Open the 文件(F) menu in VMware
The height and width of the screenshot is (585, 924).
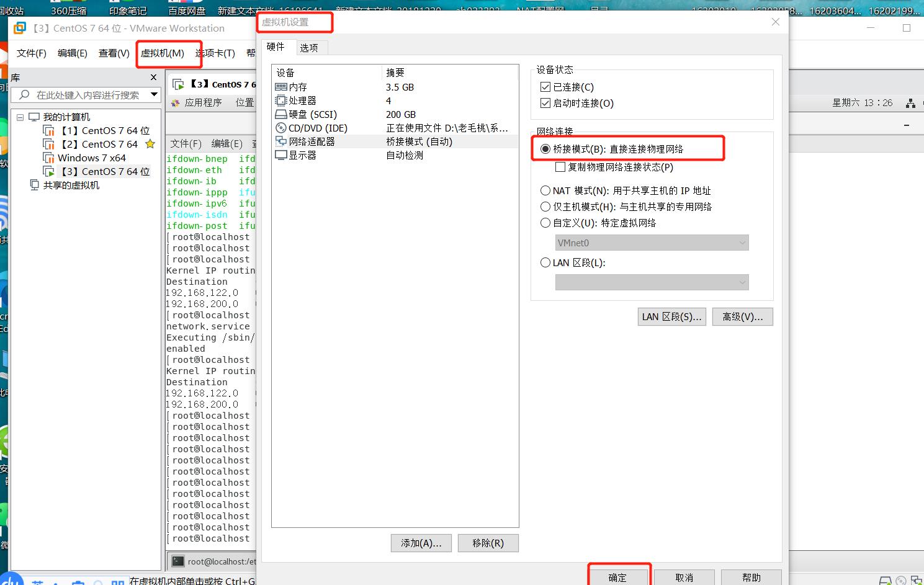(x=32, y=53)
